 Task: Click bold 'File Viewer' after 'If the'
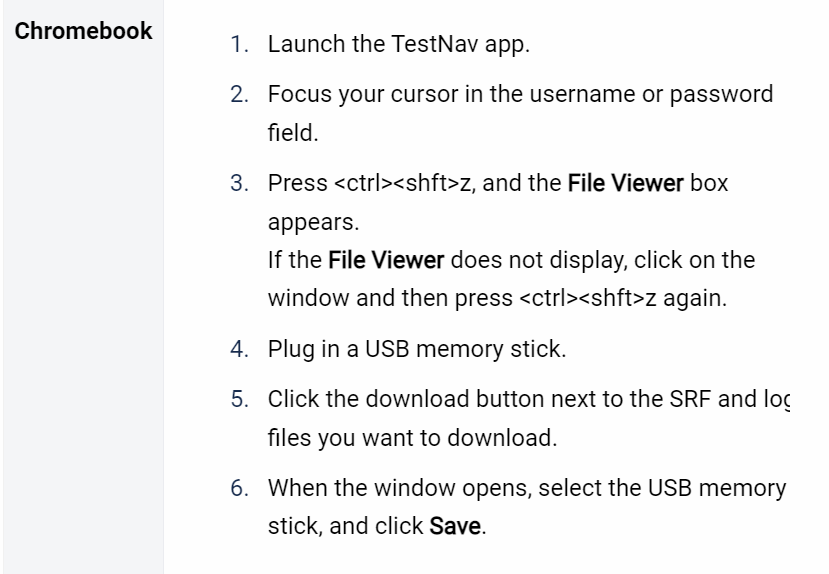[x=386, y=260]
